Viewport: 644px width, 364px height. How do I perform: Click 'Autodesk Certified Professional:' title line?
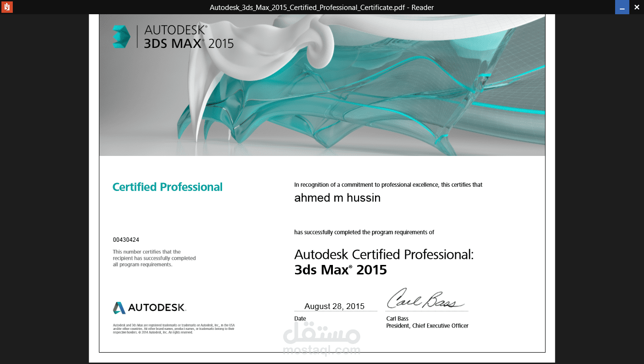tap(384, 255)
